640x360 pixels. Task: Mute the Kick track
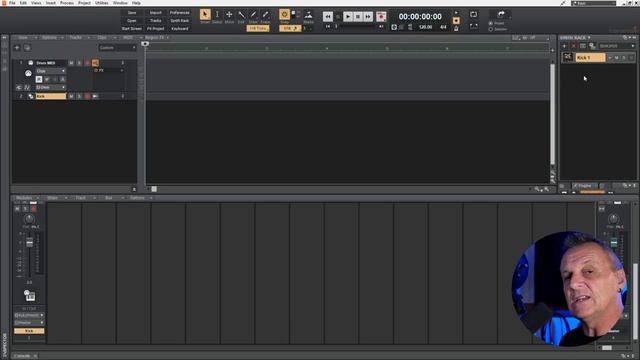coord(71,96)
